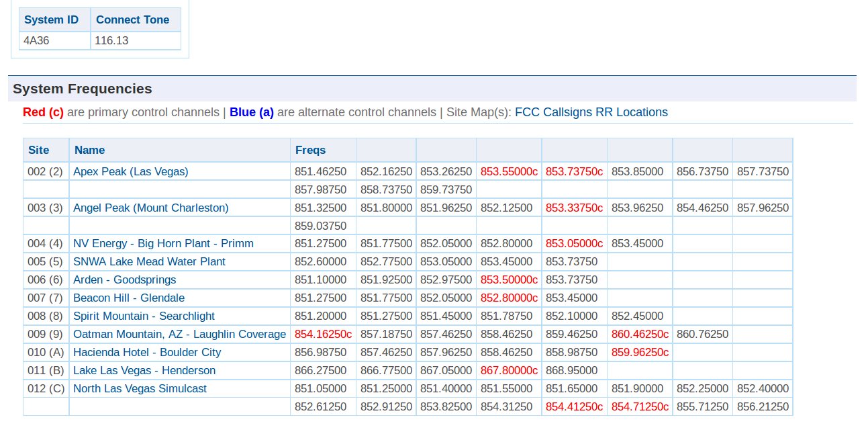Click control channel 860.46250c for Oatman Mountain

click(x=640, y=334)
